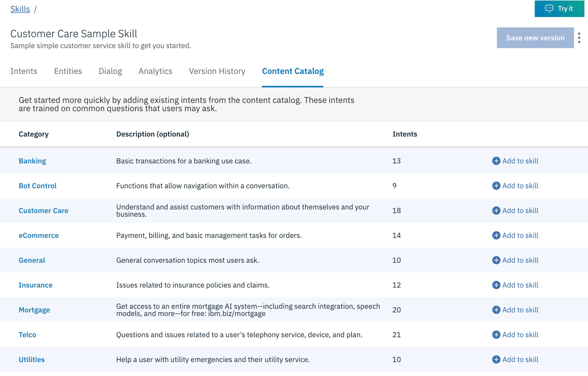Viewport: 588px width, 376px height.
Task: Click Mortgage row's add plus icon
Action: (496, 309)
